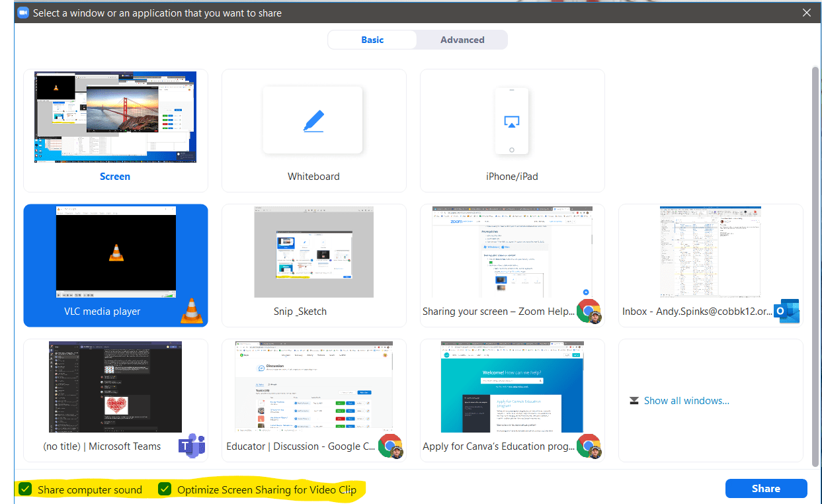Enable the Share computer sound checkbox
822x504 pixels.
point(25,489)
